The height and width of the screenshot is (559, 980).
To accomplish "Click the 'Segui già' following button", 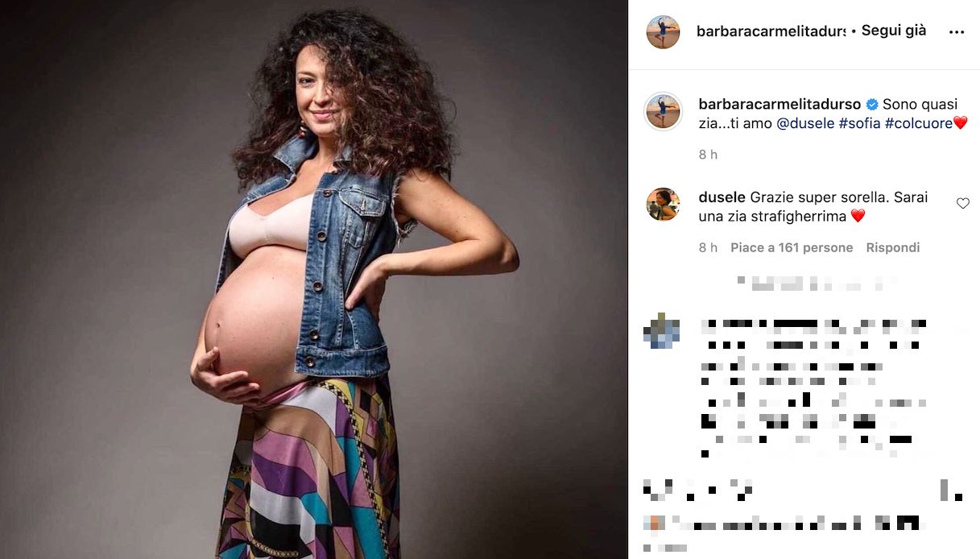I will 894,31.
